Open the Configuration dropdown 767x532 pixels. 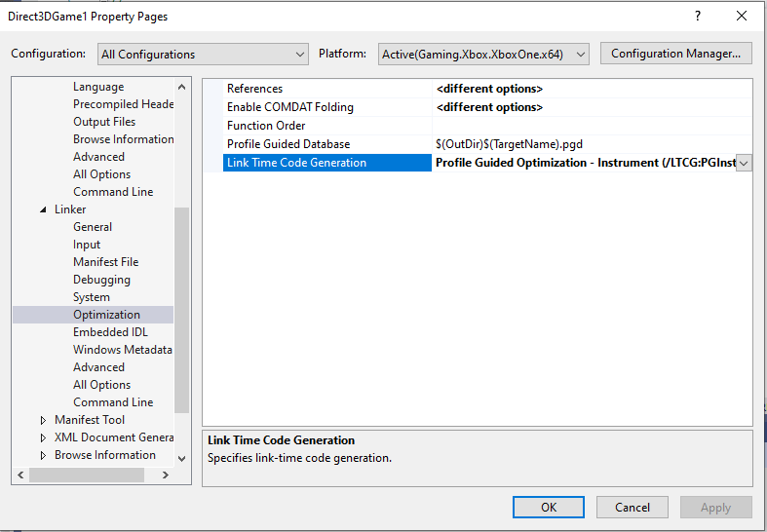click(x=203, y=55)
